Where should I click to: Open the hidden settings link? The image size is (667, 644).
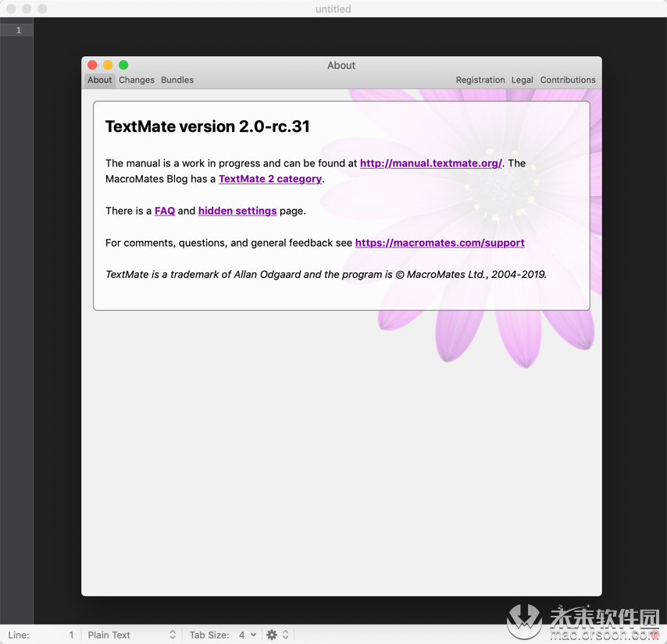point(237,211)
